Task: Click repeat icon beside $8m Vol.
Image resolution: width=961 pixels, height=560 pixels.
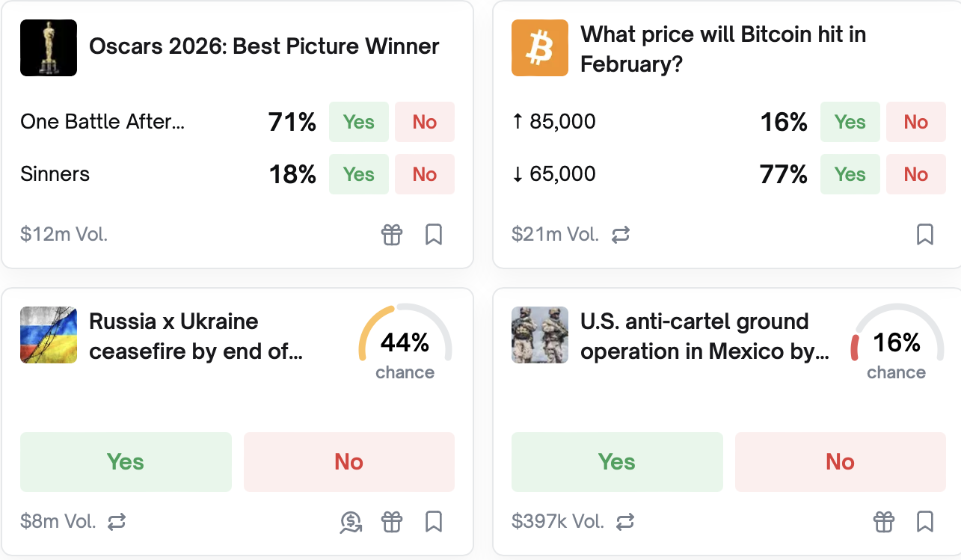Action: [117, 521]
